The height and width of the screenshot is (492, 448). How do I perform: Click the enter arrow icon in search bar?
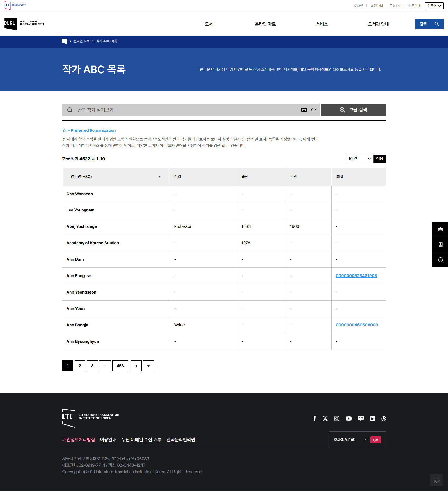314,110
